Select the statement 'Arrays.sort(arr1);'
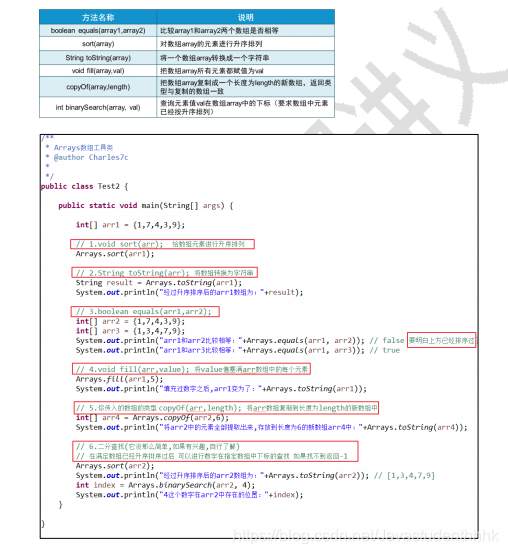Viewport: 508px width, 554px height. (x=115, y=254)
